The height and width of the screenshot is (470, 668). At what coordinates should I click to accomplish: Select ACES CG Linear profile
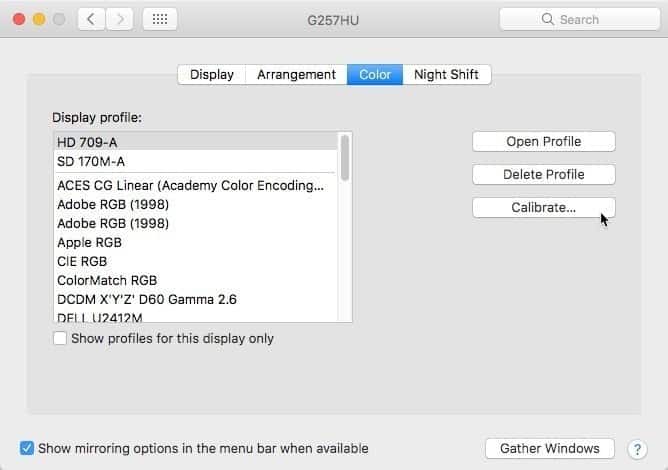[196, 185]
